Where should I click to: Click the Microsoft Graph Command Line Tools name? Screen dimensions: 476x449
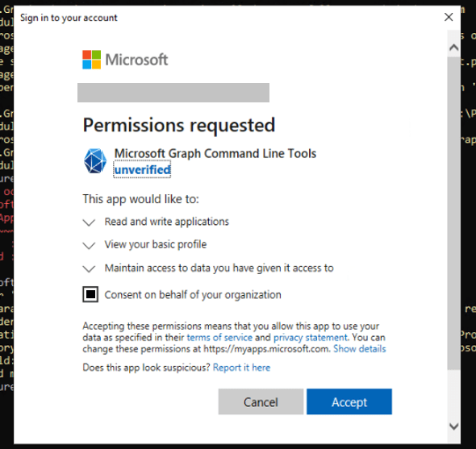[215, 153]
